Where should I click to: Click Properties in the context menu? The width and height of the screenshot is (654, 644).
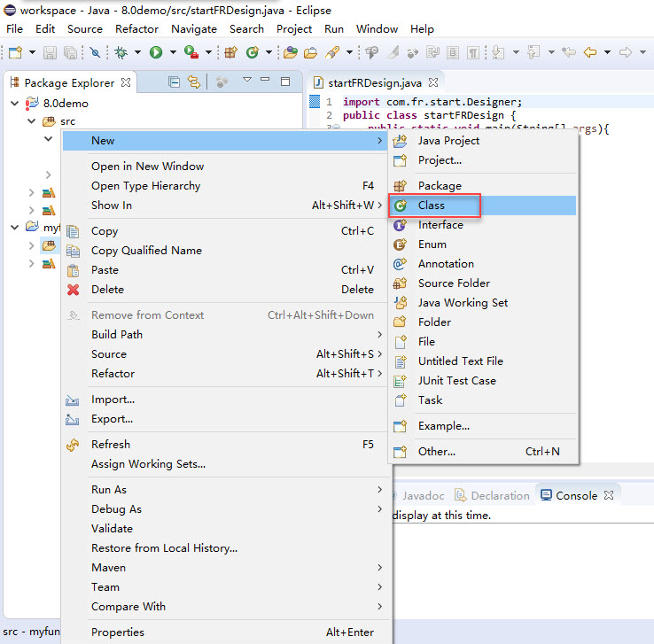(118, 632)
